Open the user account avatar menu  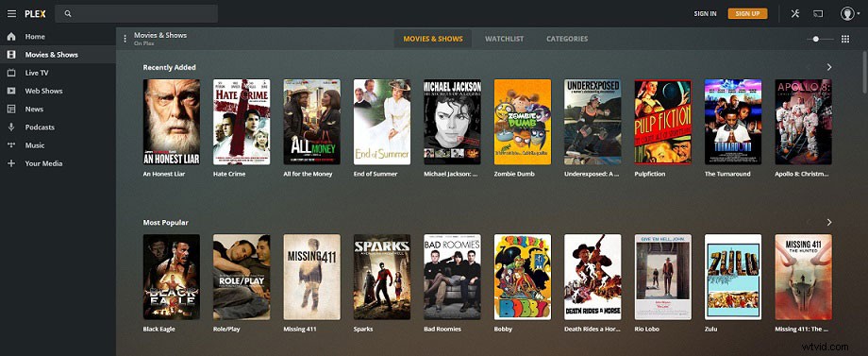pos(849,14)
